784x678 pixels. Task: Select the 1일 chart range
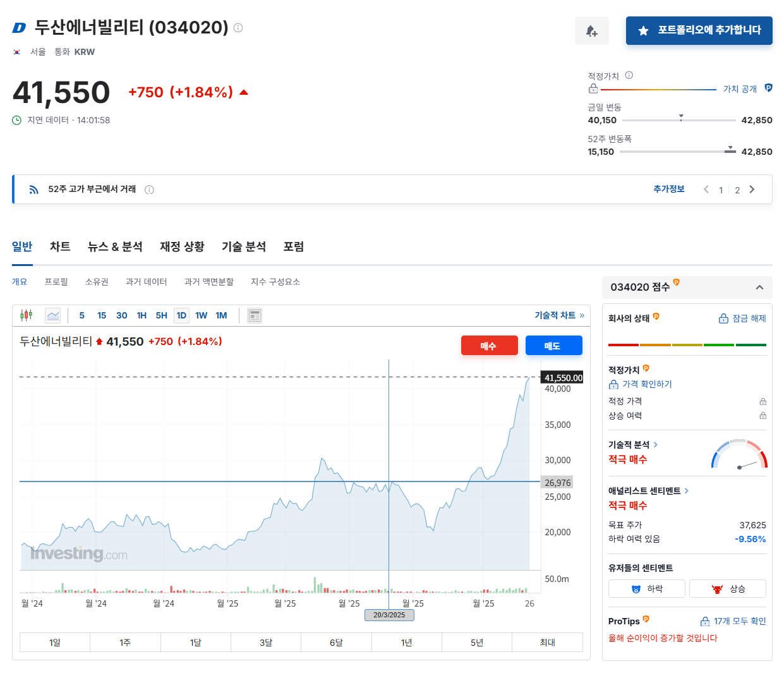[x=55, y=642]
